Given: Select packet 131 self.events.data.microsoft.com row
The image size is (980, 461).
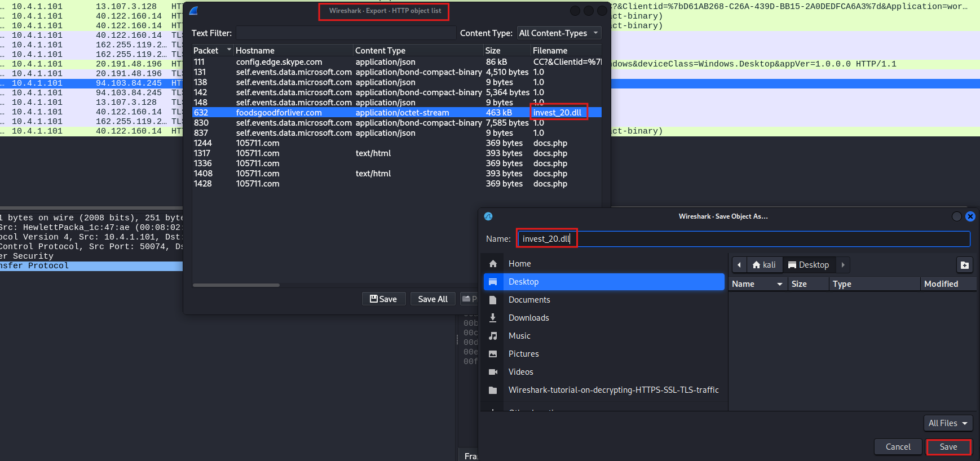Looking at the screenshot, I should (397, 72).
